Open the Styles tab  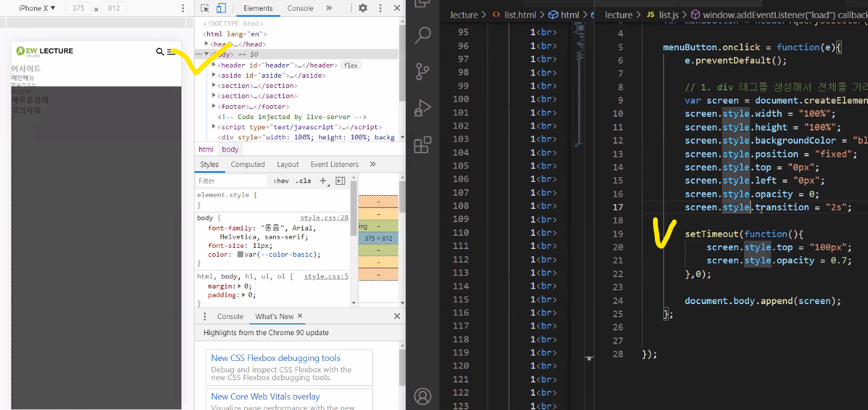pyautogui.click(x=210, y=165)
